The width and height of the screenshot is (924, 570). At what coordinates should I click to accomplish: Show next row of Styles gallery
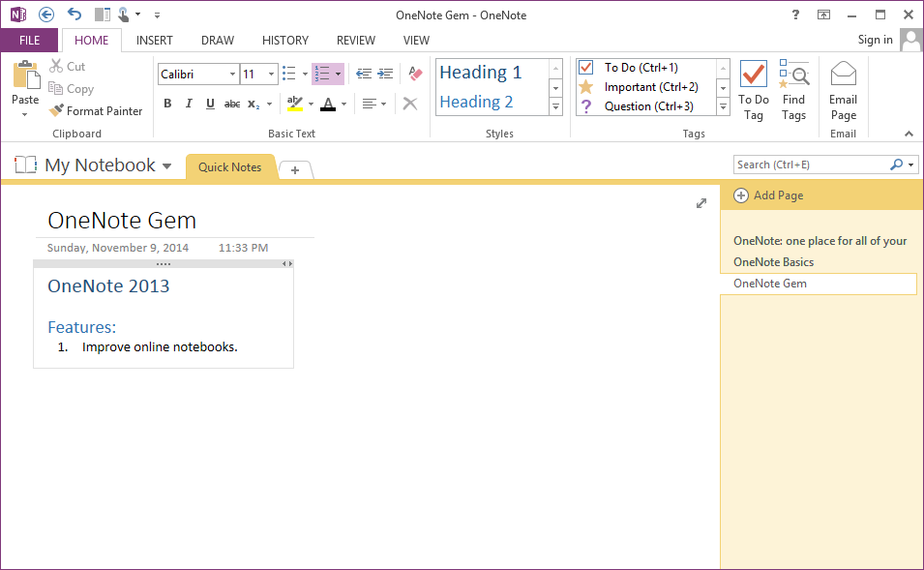[555, 88]
